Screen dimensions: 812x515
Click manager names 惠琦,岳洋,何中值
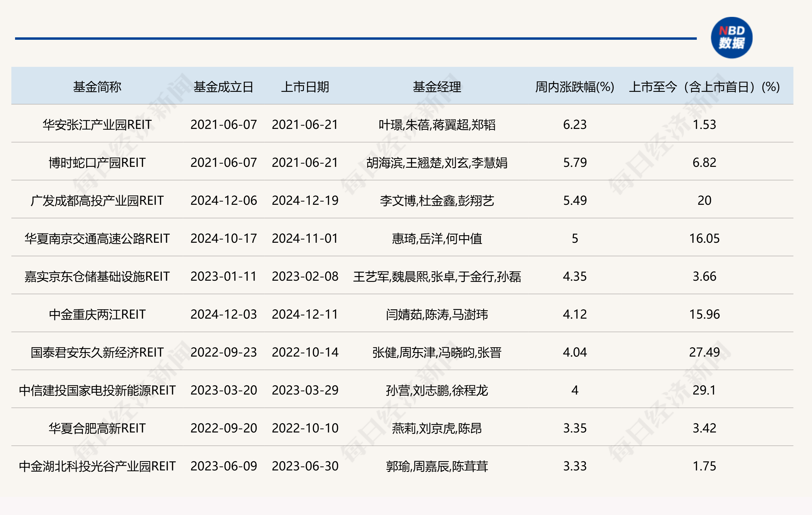tap(437, 239)
